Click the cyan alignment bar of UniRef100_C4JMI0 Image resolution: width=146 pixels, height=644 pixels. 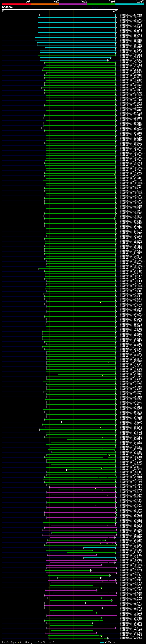pyautogui.click(x=100, y=557)
